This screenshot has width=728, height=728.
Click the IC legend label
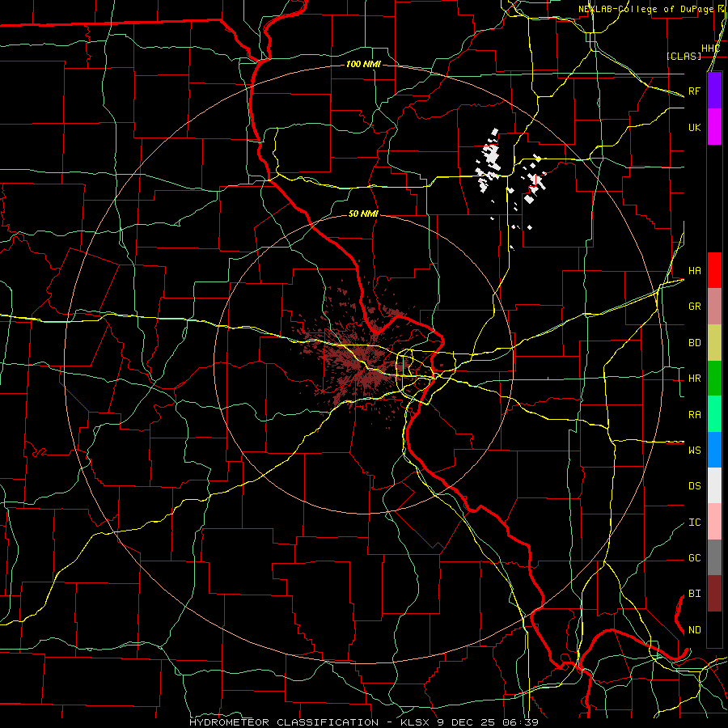coord(695,523)
